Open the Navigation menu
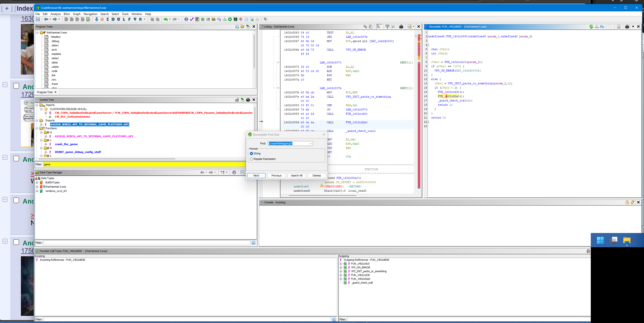Screen dimensions: 644x323 [x=90, y=14]
